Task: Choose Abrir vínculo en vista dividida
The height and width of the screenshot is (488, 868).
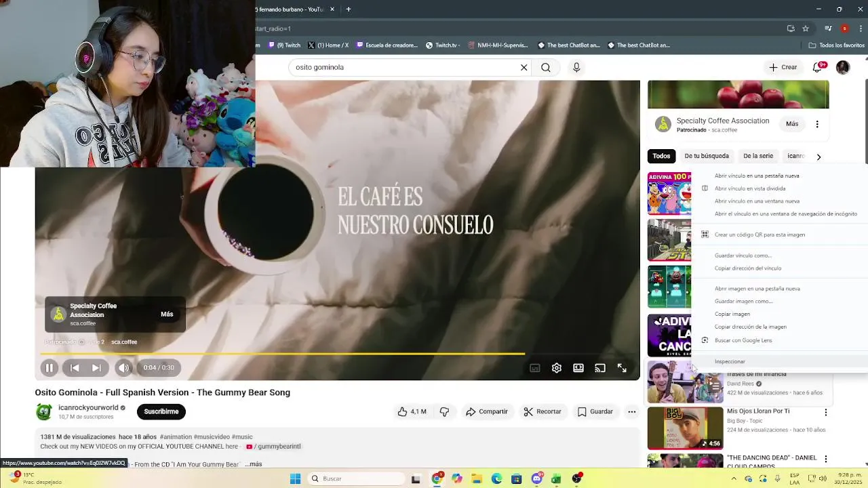Action: (x=779, y=188)
